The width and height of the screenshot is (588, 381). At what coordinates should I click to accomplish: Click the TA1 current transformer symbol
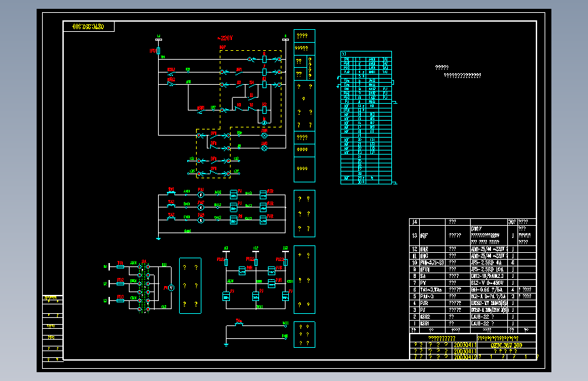pos(171,193)
